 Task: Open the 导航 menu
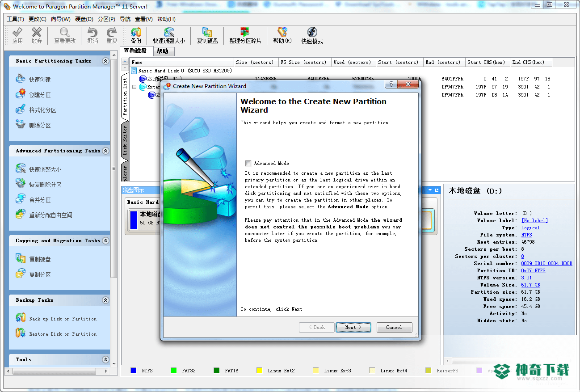(x=125, y=19)
